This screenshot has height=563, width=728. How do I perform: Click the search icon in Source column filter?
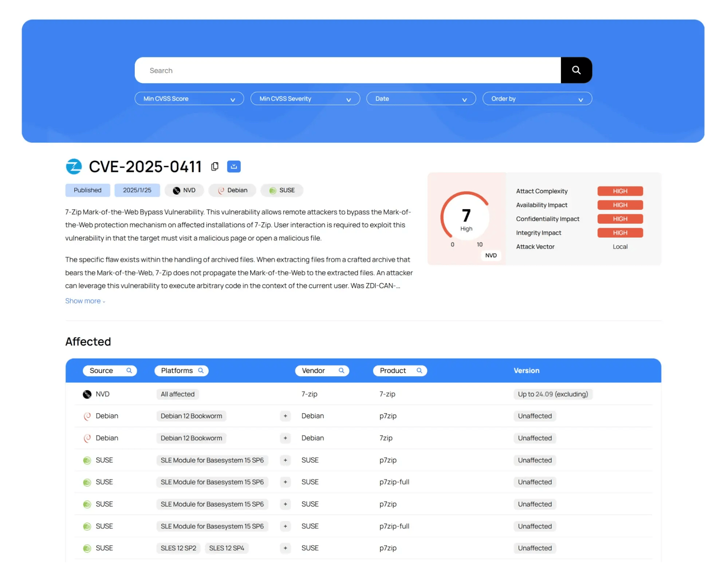129,371
